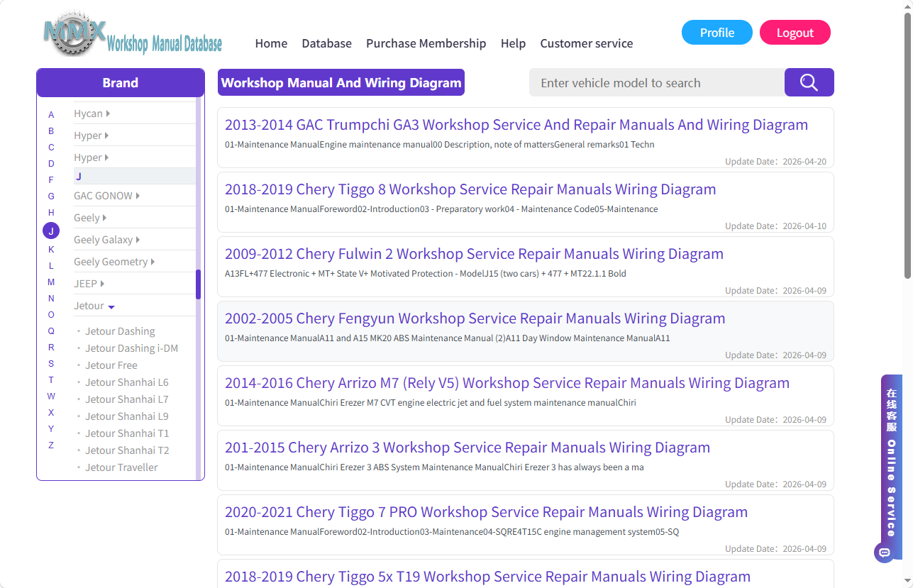Viewport: 913px width, 588px height.
Task: Open 2013-2014 GAC Trumpchi GA3 manual
Action: point(516,125)
